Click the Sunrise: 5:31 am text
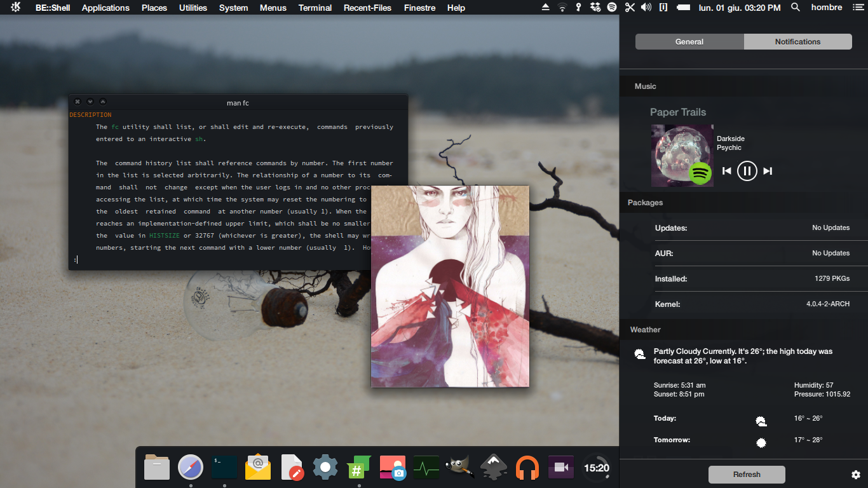 pos(679,385)
